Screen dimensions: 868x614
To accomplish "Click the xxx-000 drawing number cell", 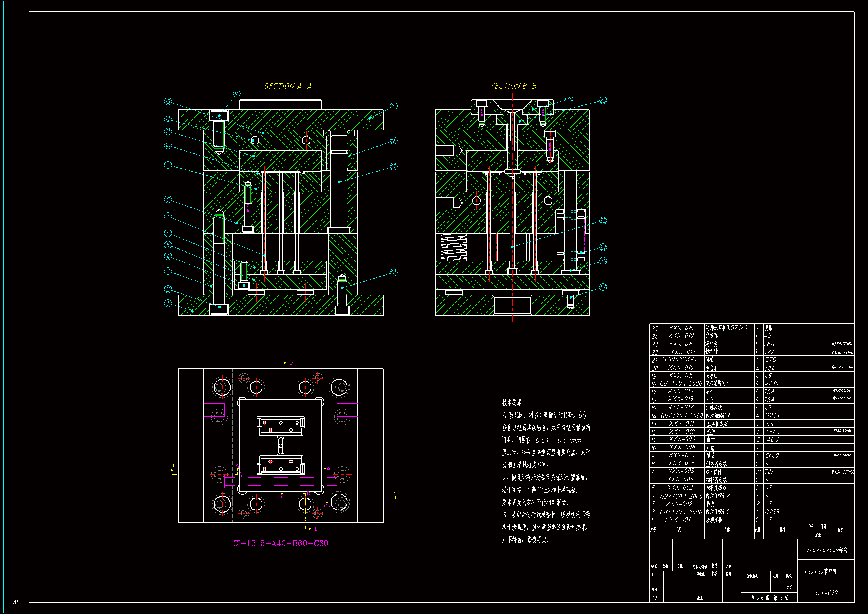I will pos(826,593).
